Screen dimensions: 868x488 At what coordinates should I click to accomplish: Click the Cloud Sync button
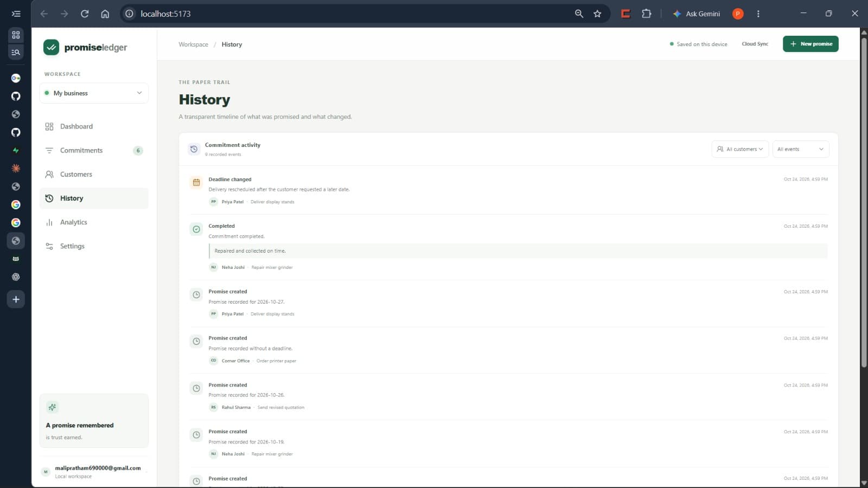point(755,44)
